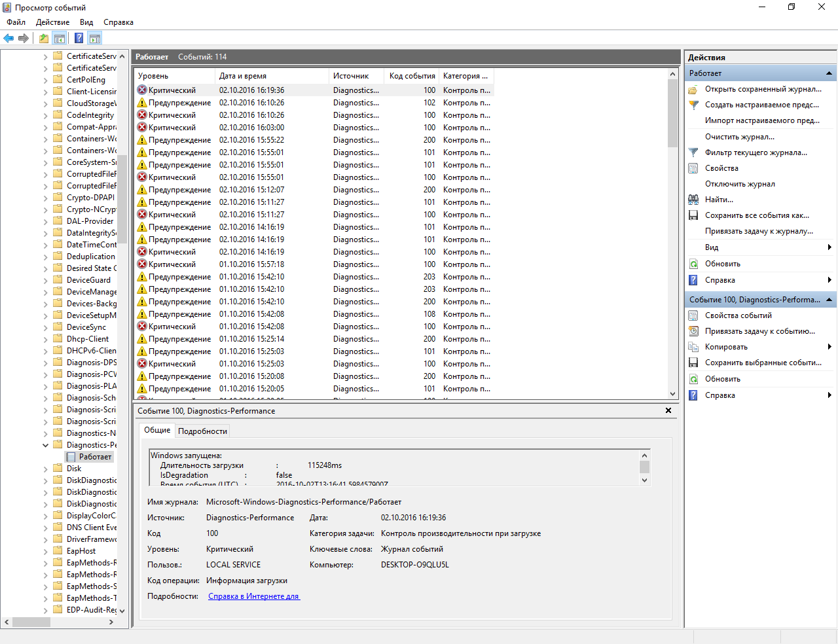
Task: Select the critical event at 01.10.2016 15:57:18
Action: (x=314, y=264)
